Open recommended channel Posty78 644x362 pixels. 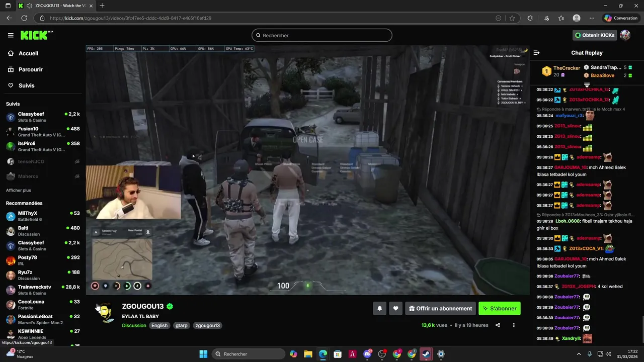click(x=43, y=260)
